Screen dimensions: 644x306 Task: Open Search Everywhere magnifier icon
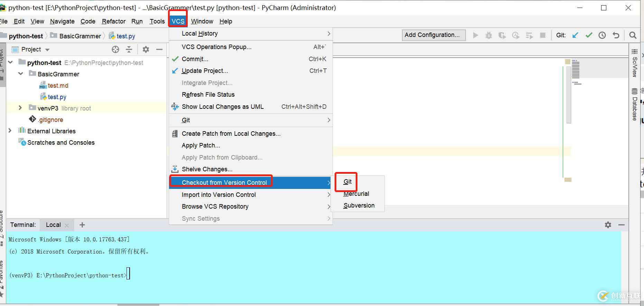click(633, 35)
